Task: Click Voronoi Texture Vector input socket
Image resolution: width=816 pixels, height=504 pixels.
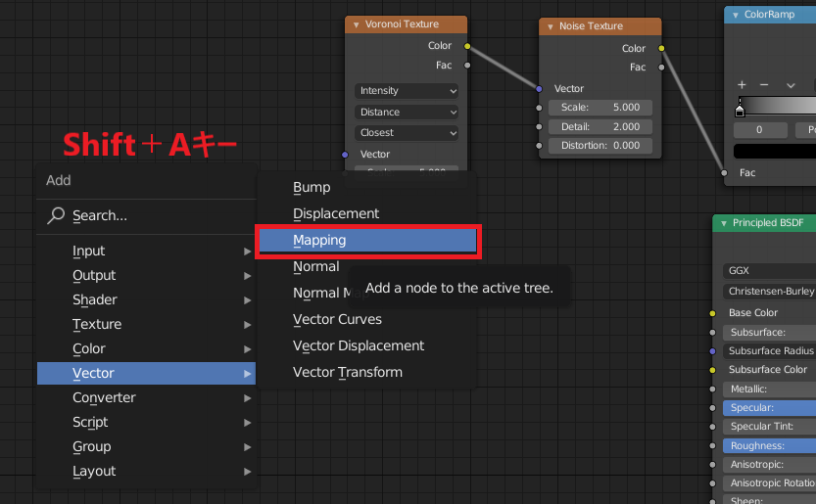Action: click(x=345, y=155)
